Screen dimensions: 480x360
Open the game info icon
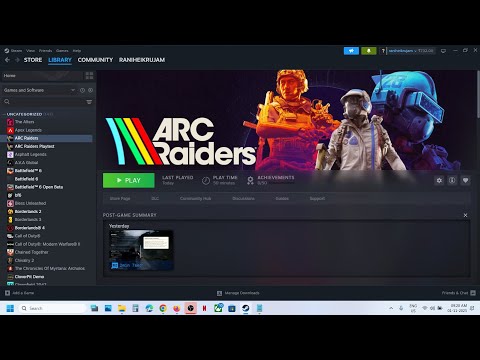(452, 180)
